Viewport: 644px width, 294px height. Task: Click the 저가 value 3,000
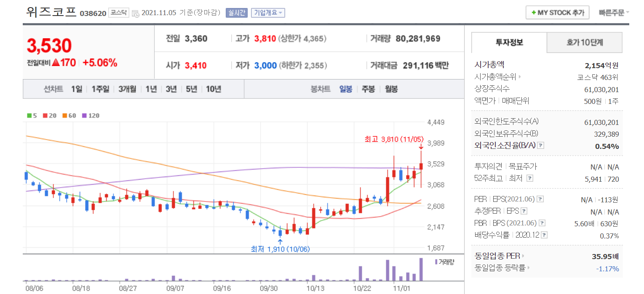click(x=266, y=66)
